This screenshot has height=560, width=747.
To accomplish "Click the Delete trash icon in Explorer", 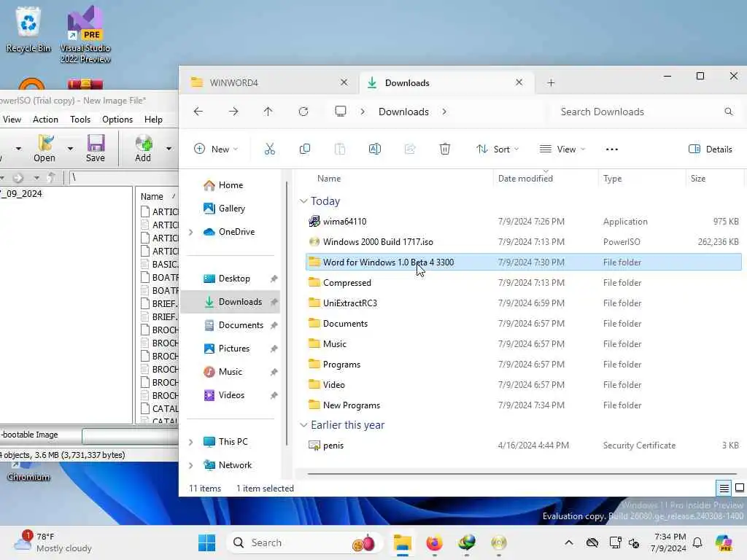I will pos(444,149).
